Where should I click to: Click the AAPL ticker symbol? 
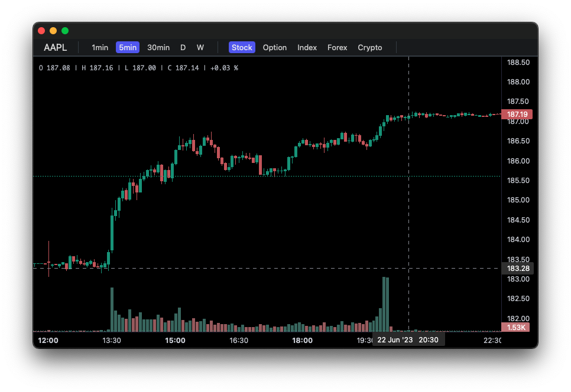click(56, 47)
